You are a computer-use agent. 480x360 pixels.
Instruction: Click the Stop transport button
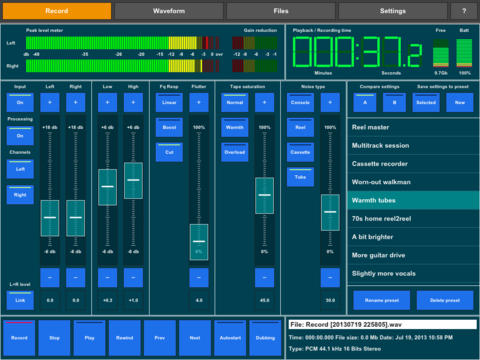click(54, 338)
